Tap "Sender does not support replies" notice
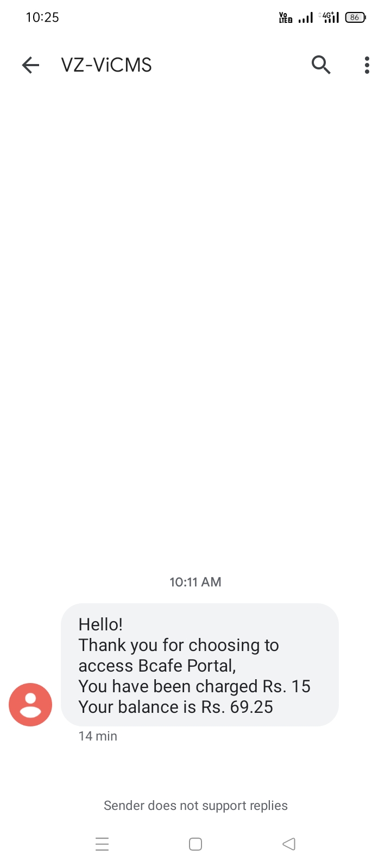This screenshot has width=391, height=868. click(x=195, y=806)
